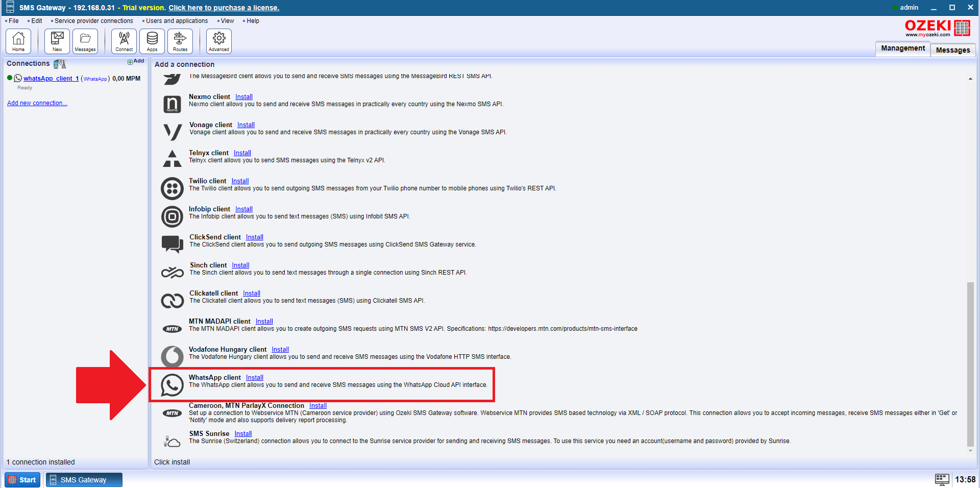Click the Connect antenna toolbar icon

tap(124, 41)
